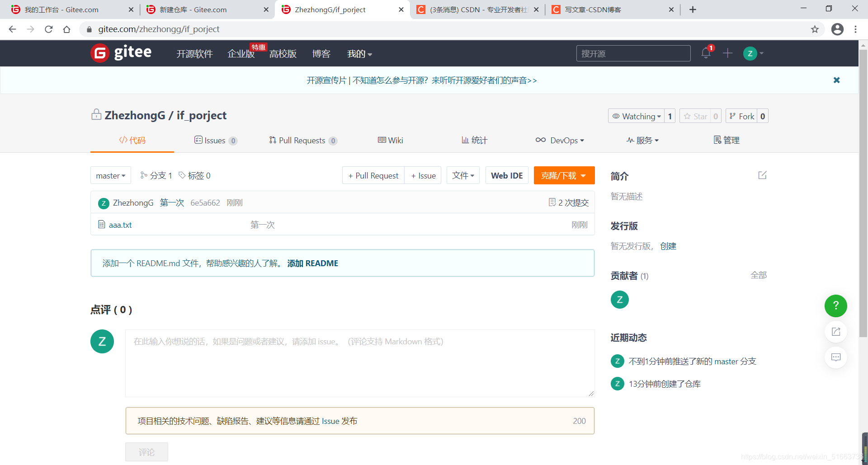Fork this repository
This screenshot has height=465, width=868.
click(x=741, y=116)
